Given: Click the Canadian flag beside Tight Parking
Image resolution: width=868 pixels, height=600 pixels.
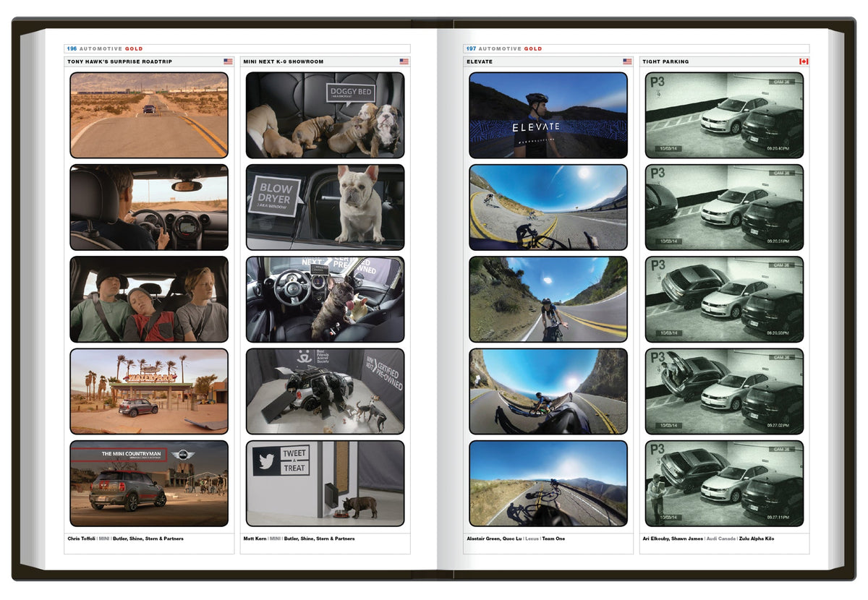Looking at the screenshot, I should coord(804,62).
